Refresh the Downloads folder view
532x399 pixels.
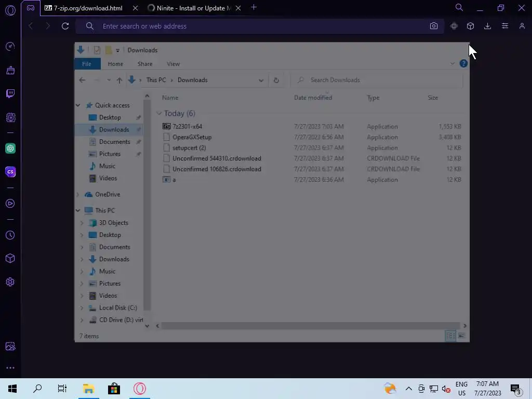[x=276, y=80]
